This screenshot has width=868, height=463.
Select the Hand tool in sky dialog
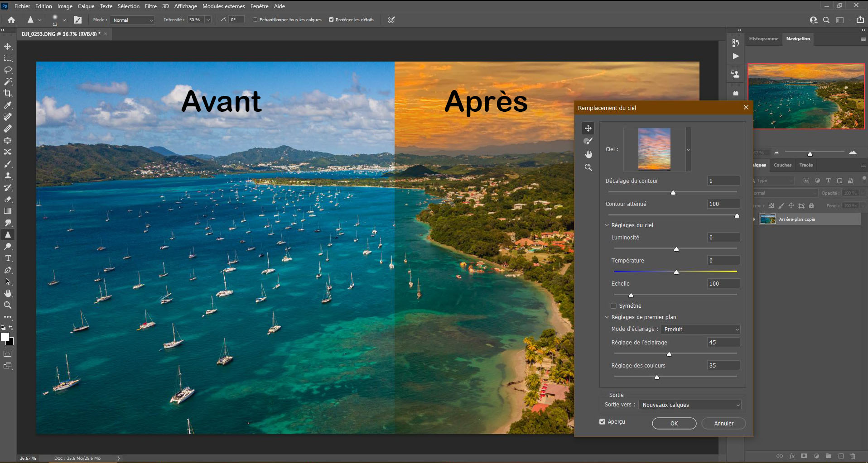[x=588, y=154]
